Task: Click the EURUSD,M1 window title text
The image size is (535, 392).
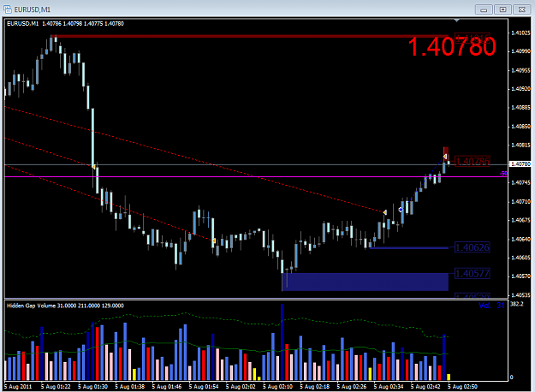Action: (x=33, y=9)
